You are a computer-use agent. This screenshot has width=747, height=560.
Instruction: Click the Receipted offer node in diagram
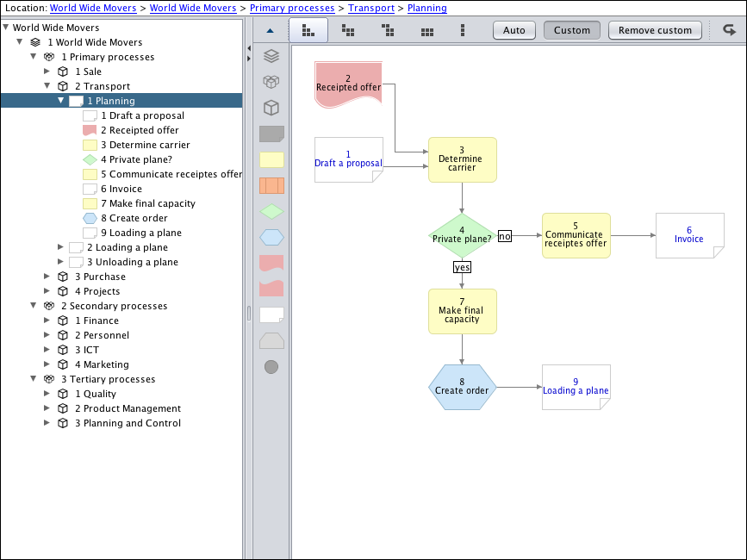tap(348, 84)
